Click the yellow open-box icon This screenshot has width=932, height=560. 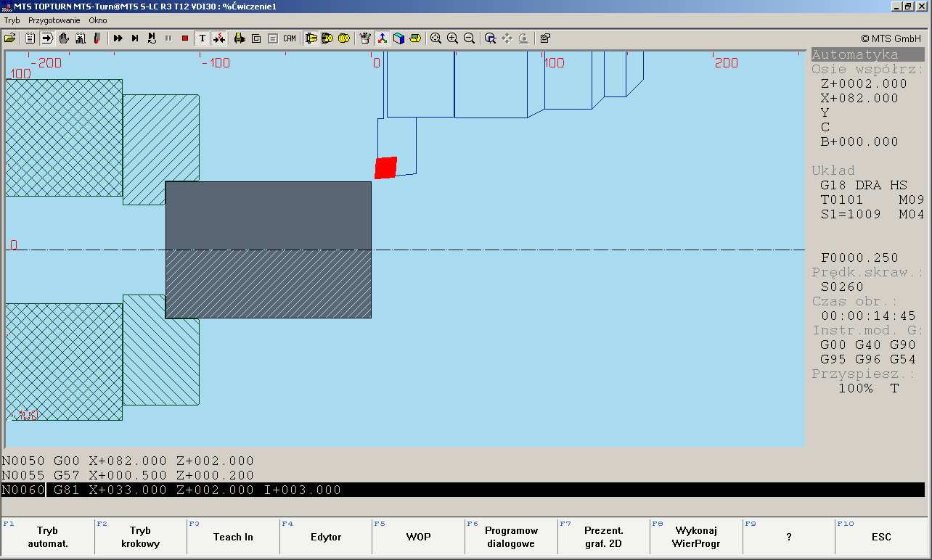tap(415, 38)
